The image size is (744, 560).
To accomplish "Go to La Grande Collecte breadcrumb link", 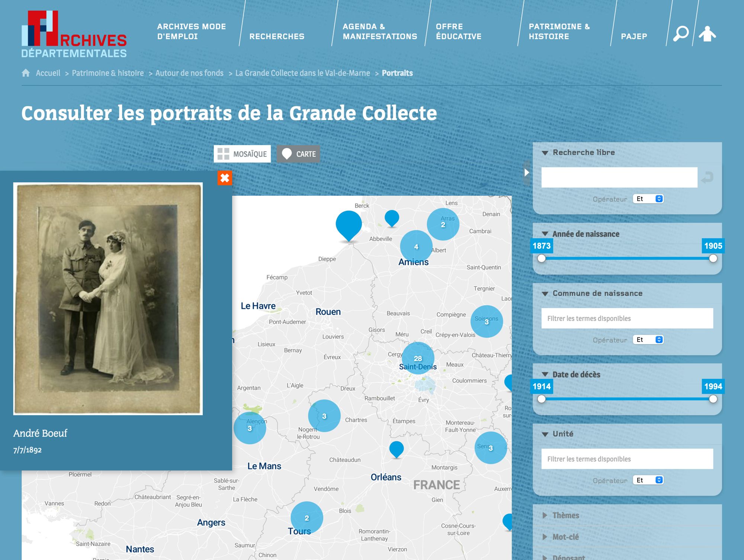I will (x=302, y=73).
